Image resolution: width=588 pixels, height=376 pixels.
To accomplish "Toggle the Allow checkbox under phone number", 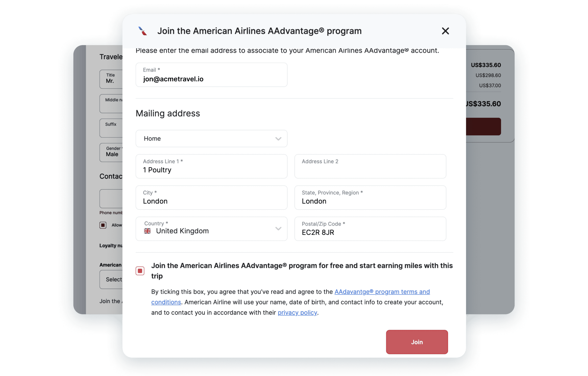I will tap(103, 225).
